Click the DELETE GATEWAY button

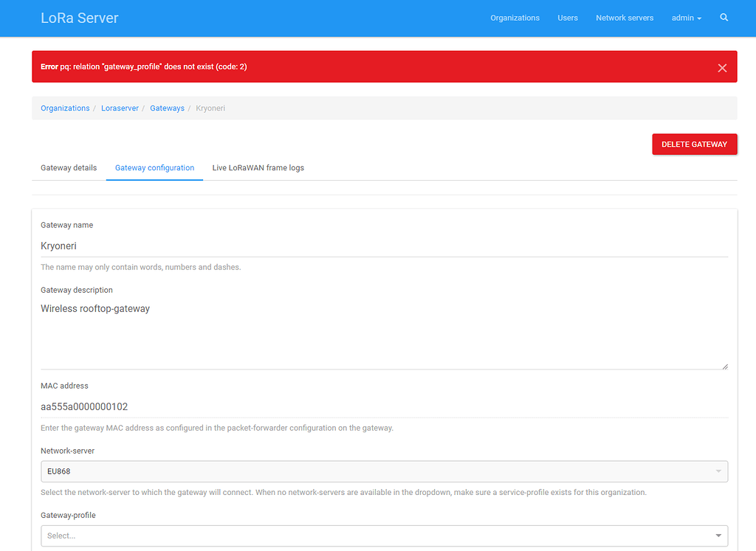694,144
